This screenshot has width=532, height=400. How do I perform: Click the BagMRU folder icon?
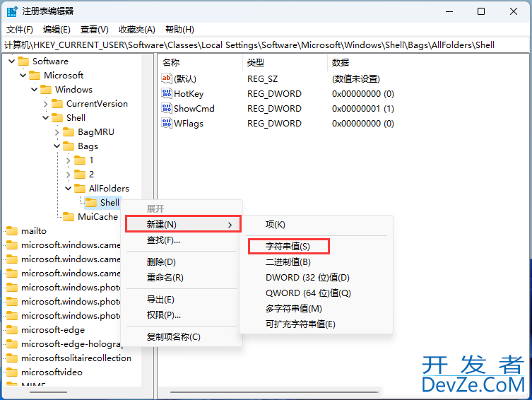69,132
